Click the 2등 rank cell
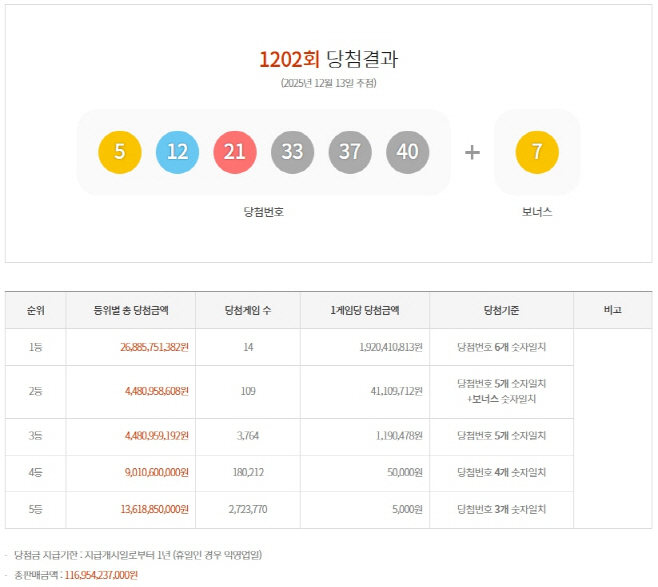 36,392
